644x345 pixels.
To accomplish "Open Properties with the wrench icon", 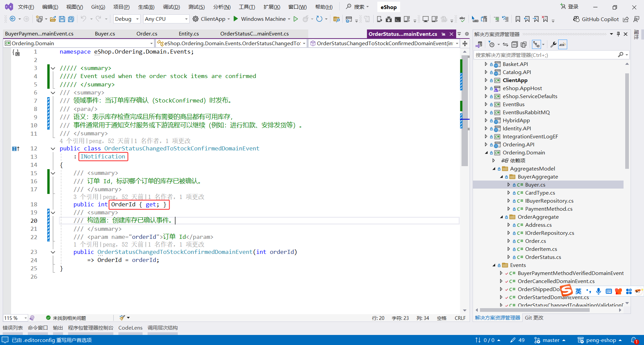I will point(553,45).
